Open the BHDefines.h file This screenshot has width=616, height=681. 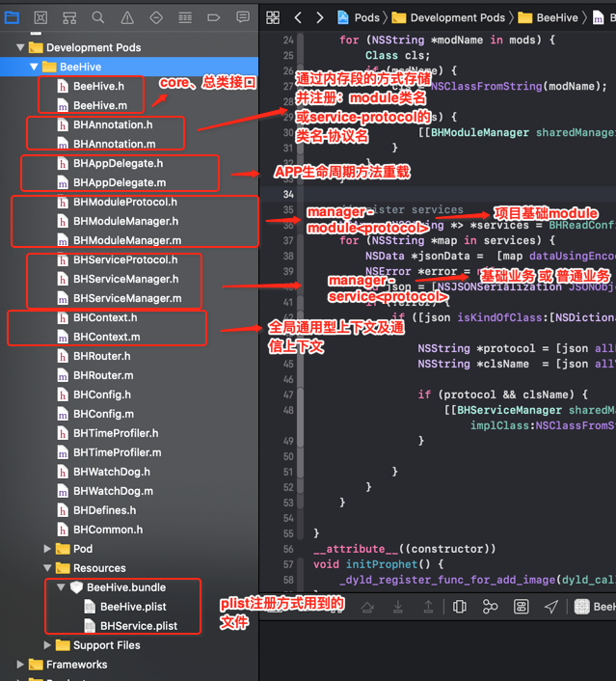click(96, 510)
